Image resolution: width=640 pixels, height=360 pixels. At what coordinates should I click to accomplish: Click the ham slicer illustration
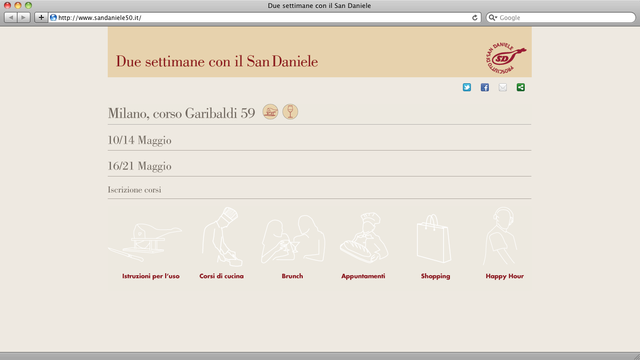pyautogui.click(x=145, y=242)
